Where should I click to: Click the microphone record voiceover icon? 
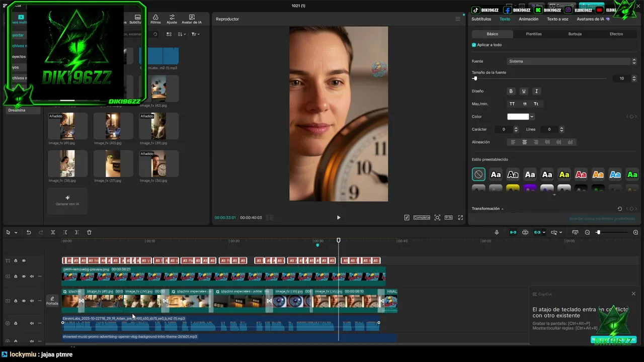(x=497, y=232)
